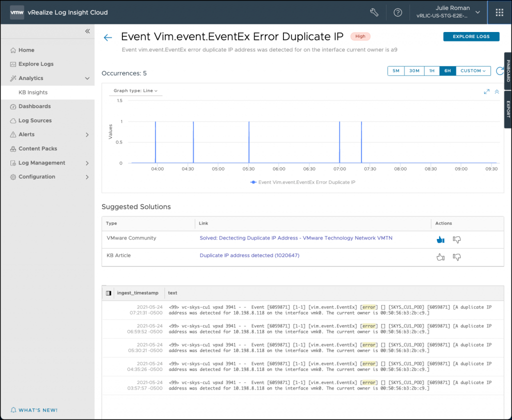This screenshot has height=420, width=512.
Task: Expand the graph to full size
Action: 486,91
